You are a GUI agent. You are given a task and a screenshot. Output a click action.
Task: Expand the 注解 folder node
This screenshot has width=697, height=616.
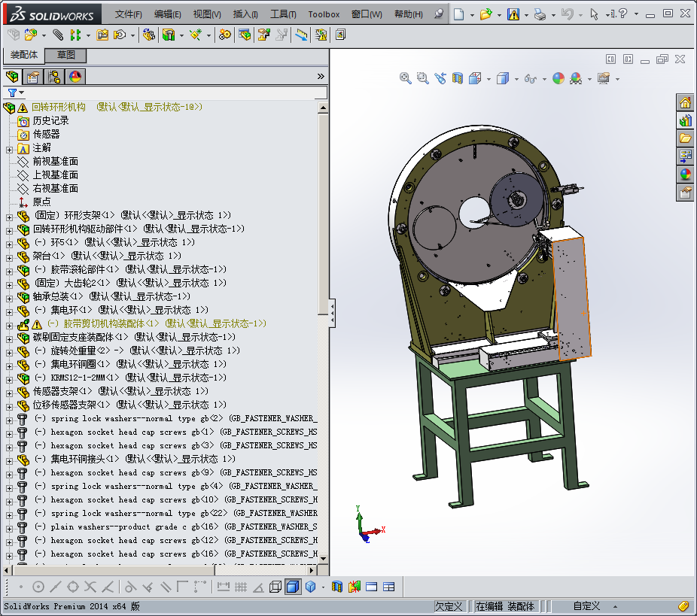pyautogui.click(x=9, y=150)
